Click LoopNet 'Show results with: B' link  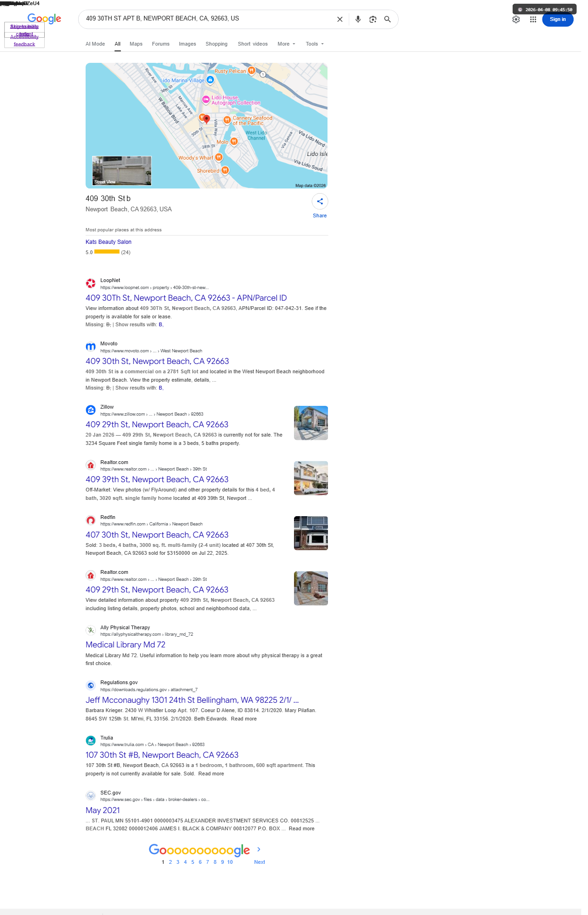point(160,324)
